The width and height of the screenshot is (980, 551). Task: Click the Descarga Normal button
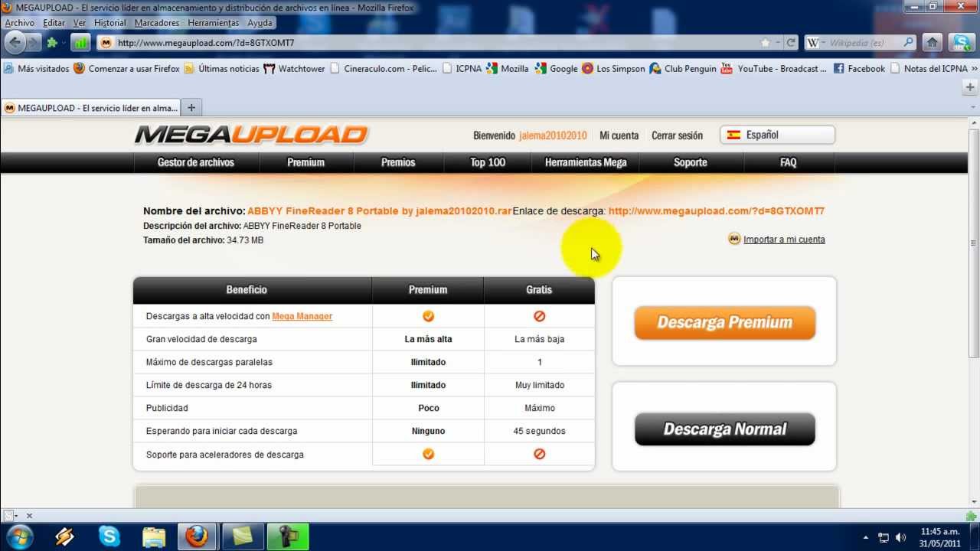click(724, 429)
